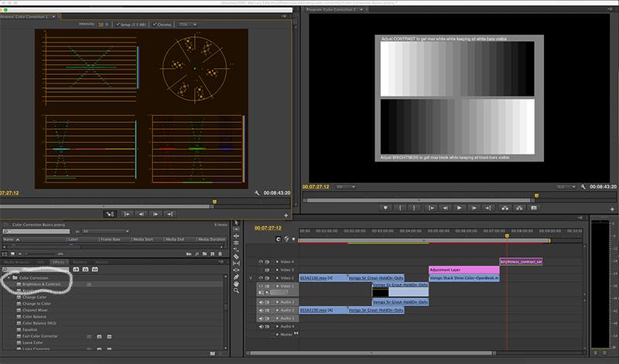The width and height of the screenshot is (619, 364).
Task: Click the Program monitor playhead marker
Action: [x=536, y=196]
